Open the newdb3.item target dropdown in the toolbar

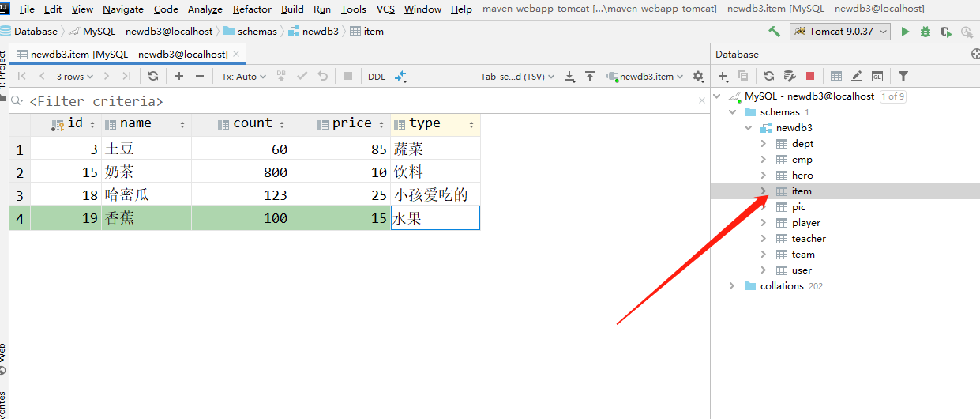[x=645, y=77]
